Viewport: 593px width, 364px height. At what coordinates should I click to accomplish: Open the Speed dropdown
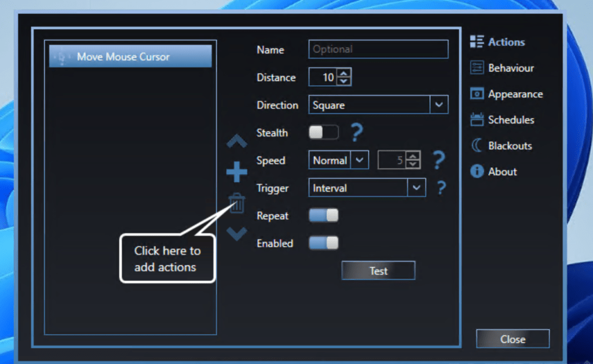click(359, 160)
